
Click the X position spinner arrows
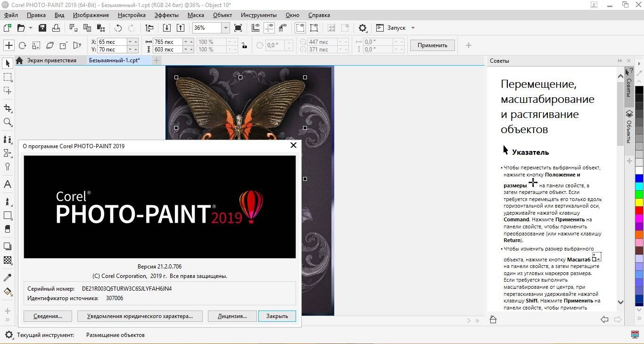pyautogui.click(x=133, y=42)
